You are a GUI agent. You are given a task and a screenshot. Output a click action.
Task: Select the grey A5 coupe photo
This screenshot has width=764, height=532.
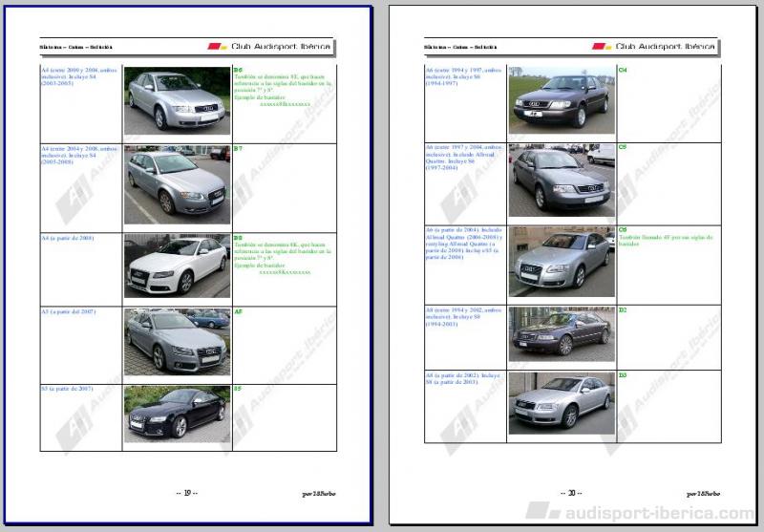point(177,342)
